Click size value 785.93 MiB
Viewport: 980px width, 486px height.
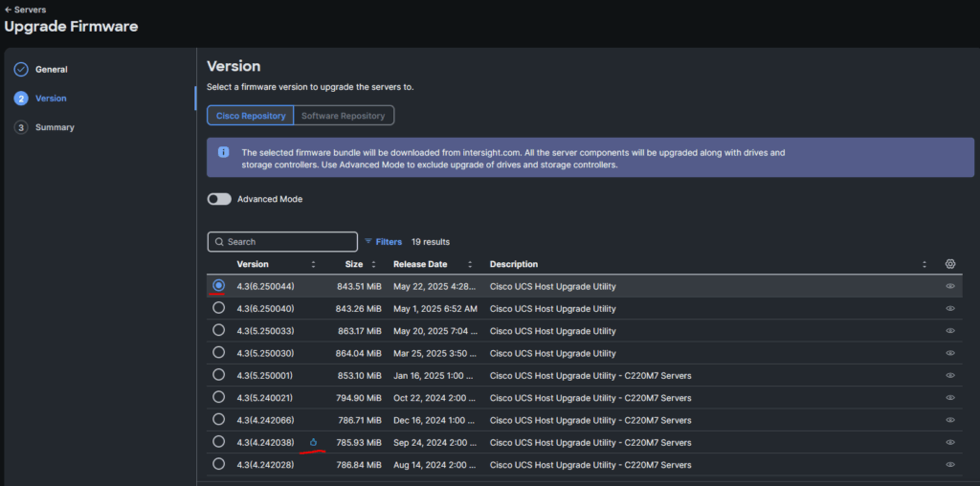pos(359,443)
